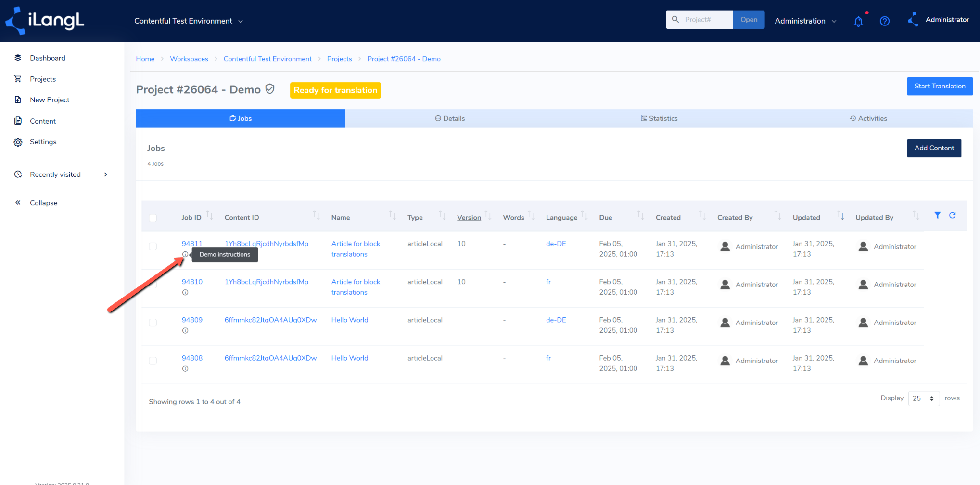
Task: Sort by the Created column arrows
Action: [702, 215]
